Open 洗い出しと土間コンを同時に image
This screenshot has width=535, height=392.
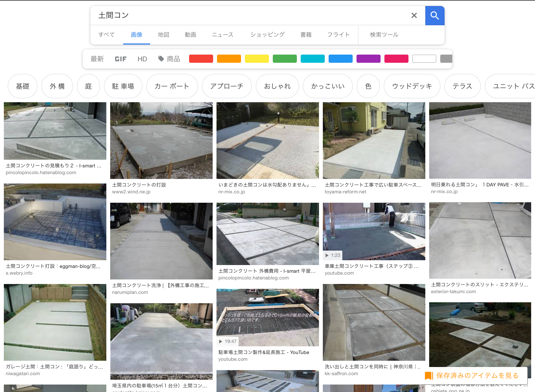[374, 322]
